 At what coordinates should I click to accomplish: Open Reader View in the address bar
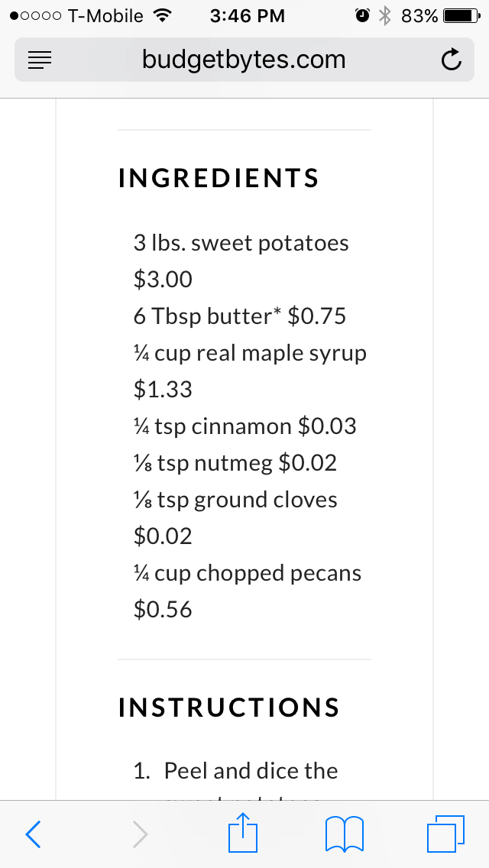pyautogui.click(x=39, y=60)
